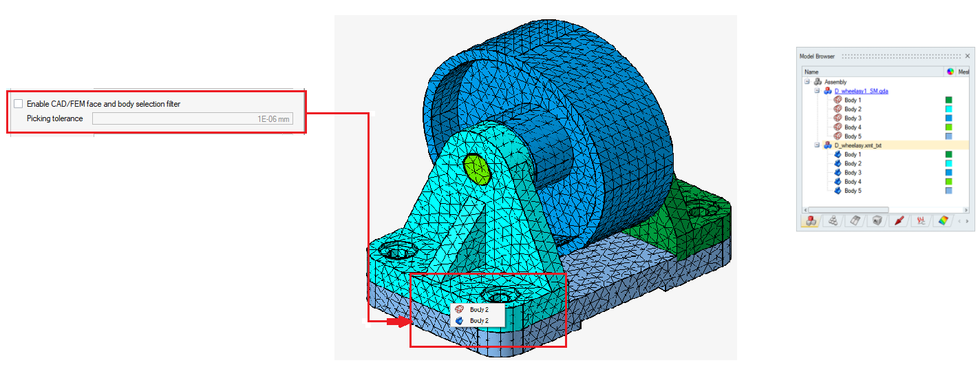Click the Model Browser horizontal scrollbar
The image size is (980, 365).
849,209
